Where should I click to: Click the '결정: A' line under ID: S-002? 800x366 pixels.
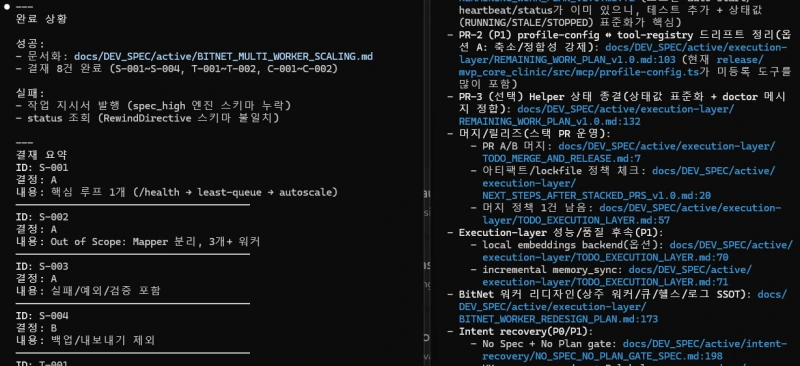coord(36,229)
